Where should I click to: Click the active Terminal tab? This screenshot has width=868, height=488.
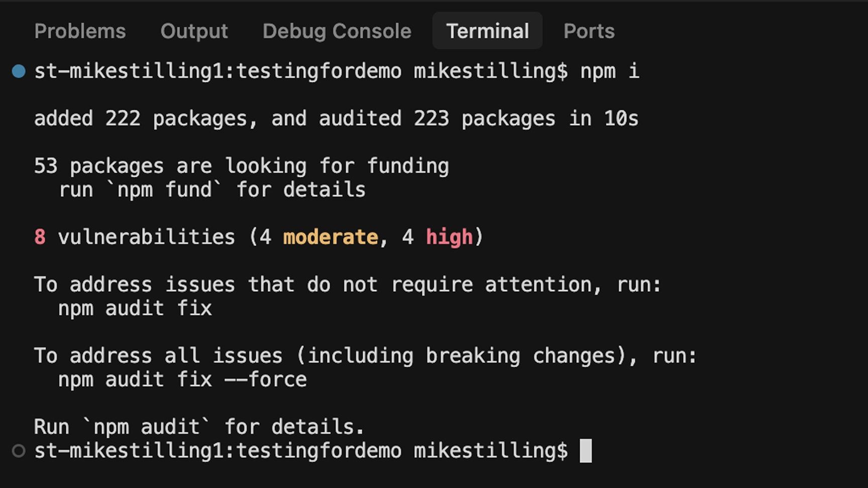[487, 31]
